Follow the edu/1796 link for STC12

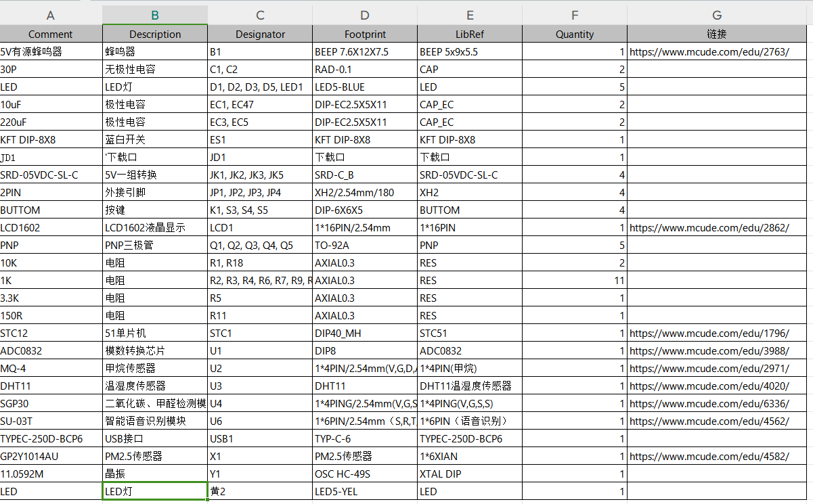pyautogui.click(x=709, y=334)
